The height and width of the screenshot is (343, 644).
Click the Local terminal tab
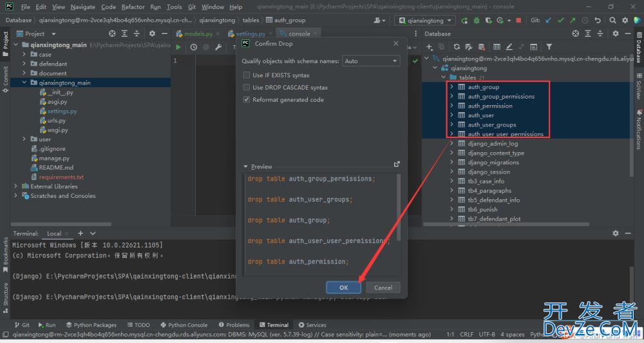tap(54, 233)
